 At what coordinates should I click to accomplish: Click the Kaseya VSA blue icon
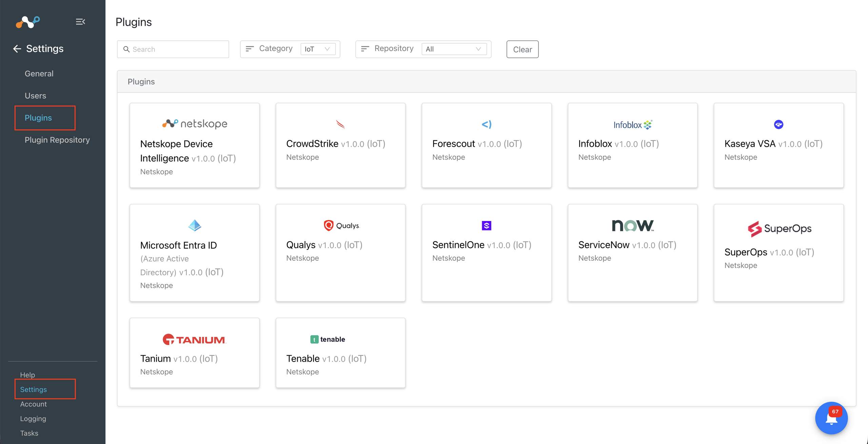click(x=778, y=124)
